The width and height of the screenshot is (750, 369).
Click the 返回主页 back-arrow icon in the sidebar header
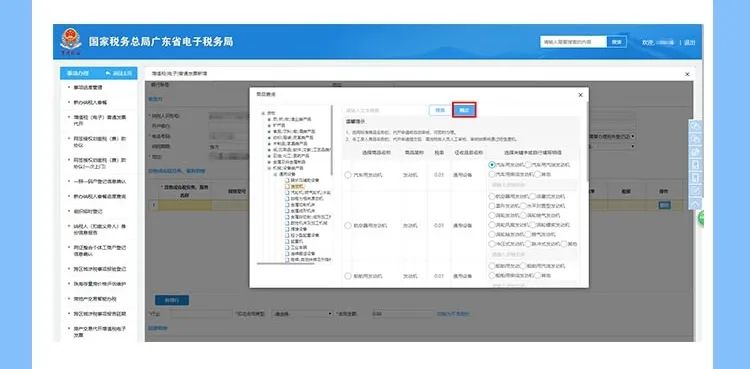pyautogui.click(x=108, y=73)
